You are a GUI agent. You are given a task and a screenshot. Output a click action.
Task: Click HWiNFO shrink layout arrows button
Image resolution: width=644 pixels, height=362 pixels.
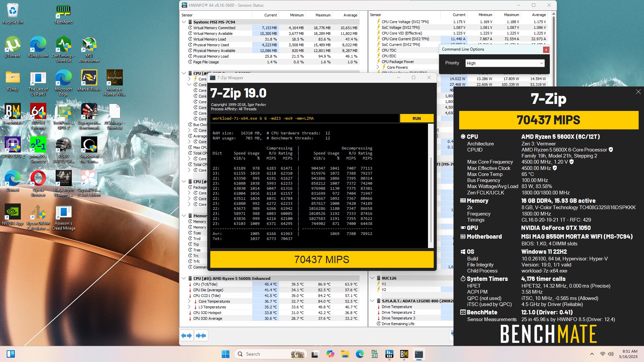(201, 336)
